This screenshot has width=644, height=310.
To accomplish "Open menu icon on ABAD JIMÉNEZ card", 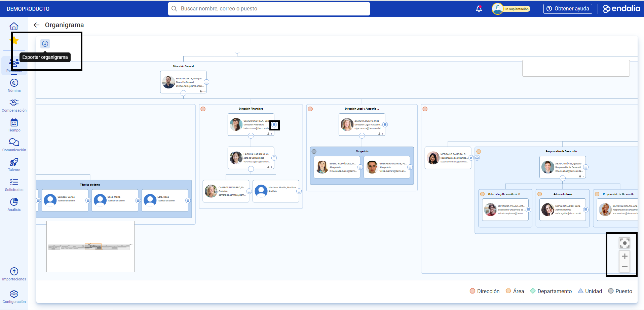I will 586,167.
